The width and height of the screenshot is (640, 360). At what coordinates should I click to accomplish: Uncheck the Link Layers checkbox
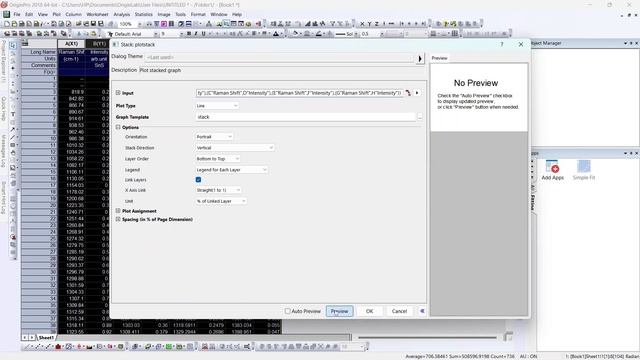pos(198,180)
